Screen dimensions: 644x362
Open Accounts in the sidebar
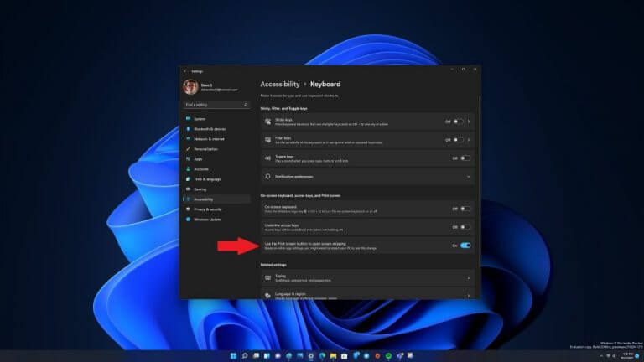pyautogui.click(x=216, y=169)
